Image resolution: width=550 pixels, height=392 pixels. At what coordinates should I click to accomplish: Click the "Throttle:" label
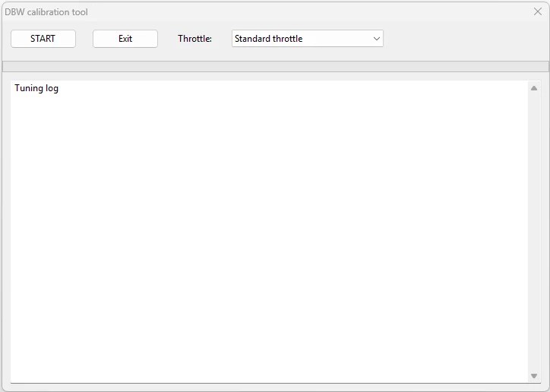pos(194,39)
